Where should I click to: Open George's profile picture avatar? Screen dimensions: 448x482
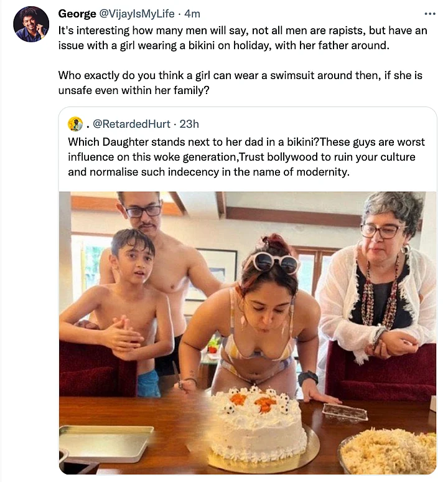pyautogui.click(x=31, y=24)
